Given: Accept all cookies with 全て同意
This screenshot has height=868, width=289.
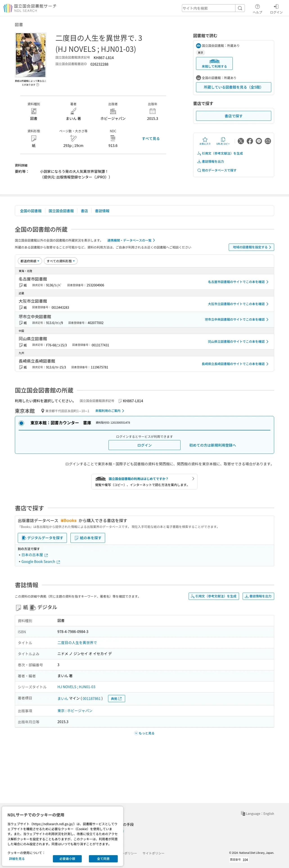Looking at the screenshot, I should tap(103, 859).
